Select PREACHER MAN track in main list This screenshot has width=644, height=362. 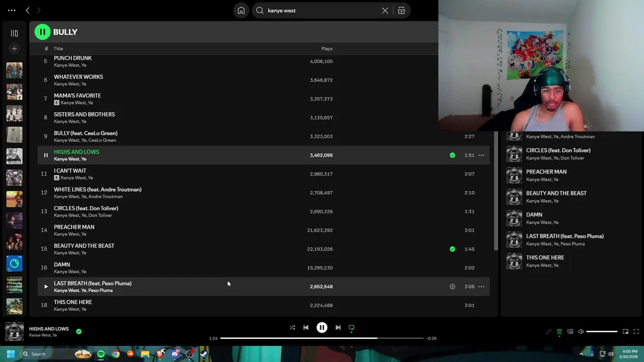(74, 227)
